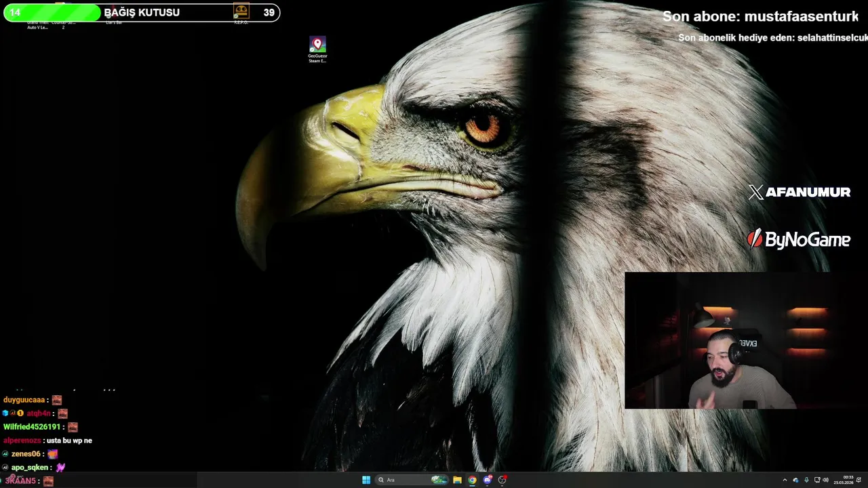Click the X logo beside AFANUMUR

click(755, 192)
